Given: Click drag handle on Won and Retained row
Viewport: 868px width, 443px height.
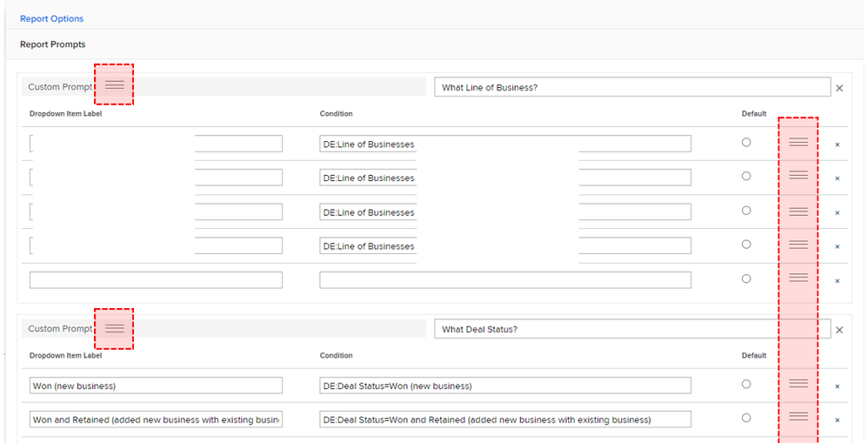Looking at the screenshot, I should pos(798,418).
